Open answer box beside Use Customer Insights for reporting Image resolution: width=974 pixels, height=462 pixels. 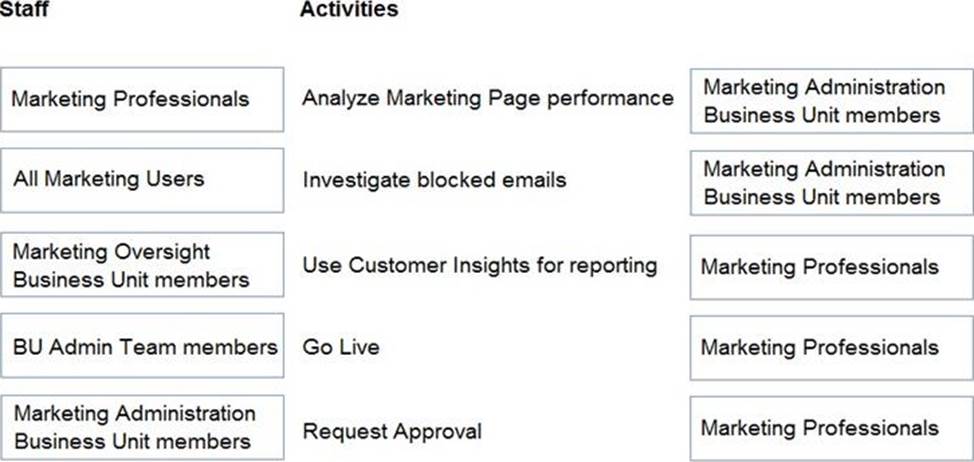831,267
